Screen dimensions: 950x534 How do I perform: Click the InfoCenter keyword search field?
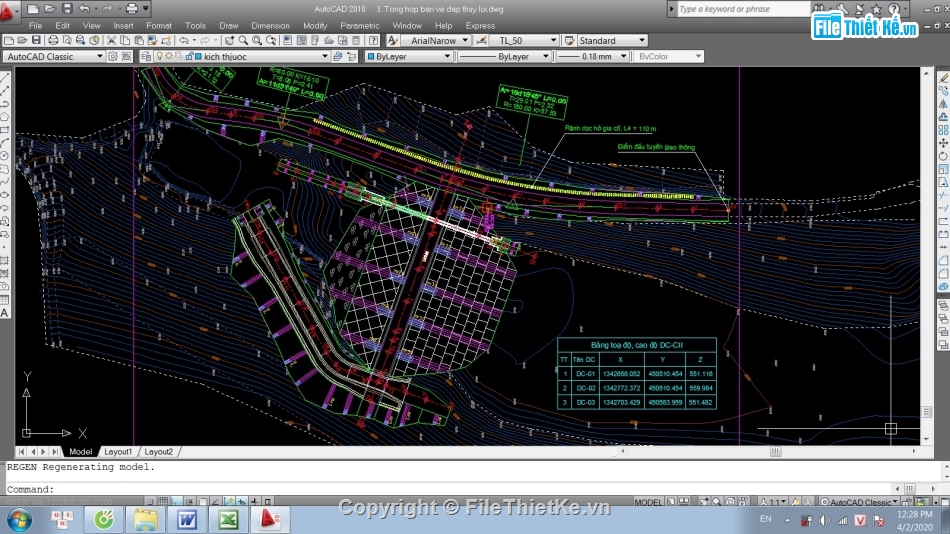point(743,8)
